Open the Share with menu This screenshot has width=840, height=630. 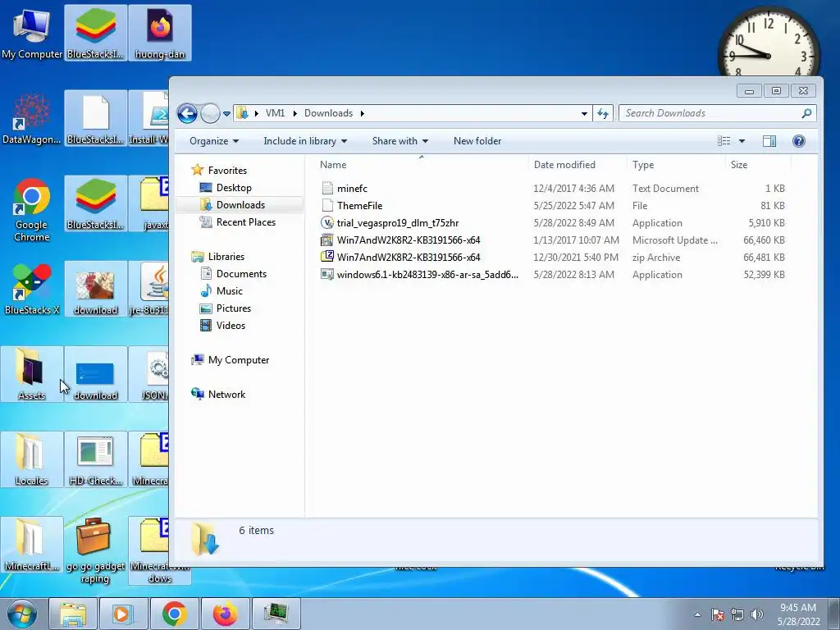(400, 141)
